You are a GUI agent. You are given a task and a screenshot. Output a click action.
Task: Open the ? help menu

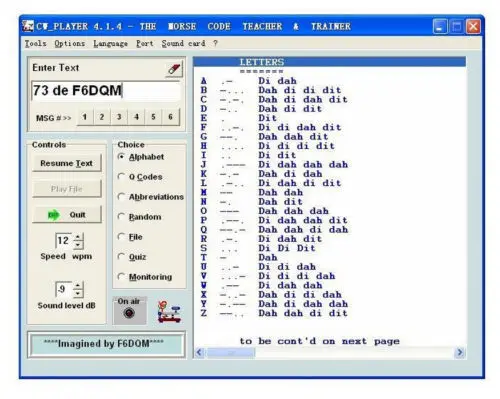215,43
